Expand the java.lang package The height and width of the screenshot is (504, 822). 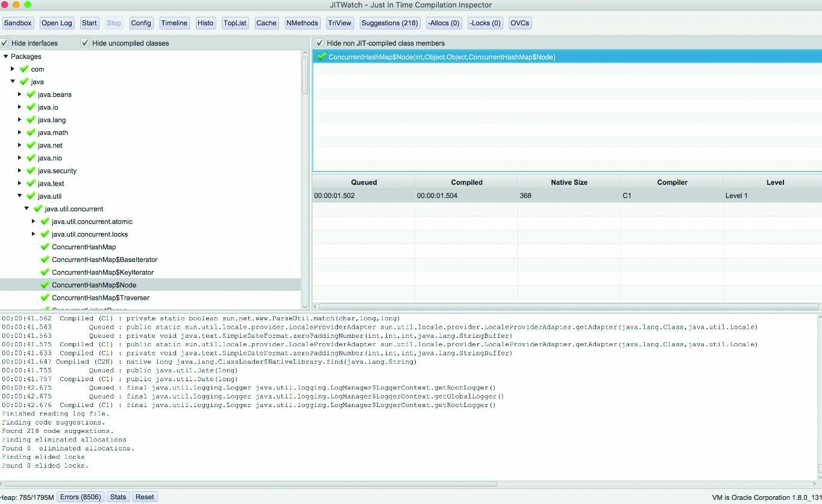(x=20, y=119)
